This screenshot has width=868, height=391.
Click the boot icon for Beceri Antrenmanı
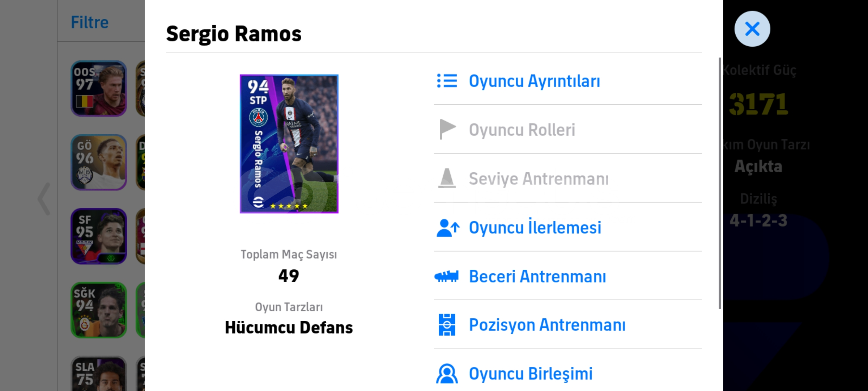(x=447, y=276)
